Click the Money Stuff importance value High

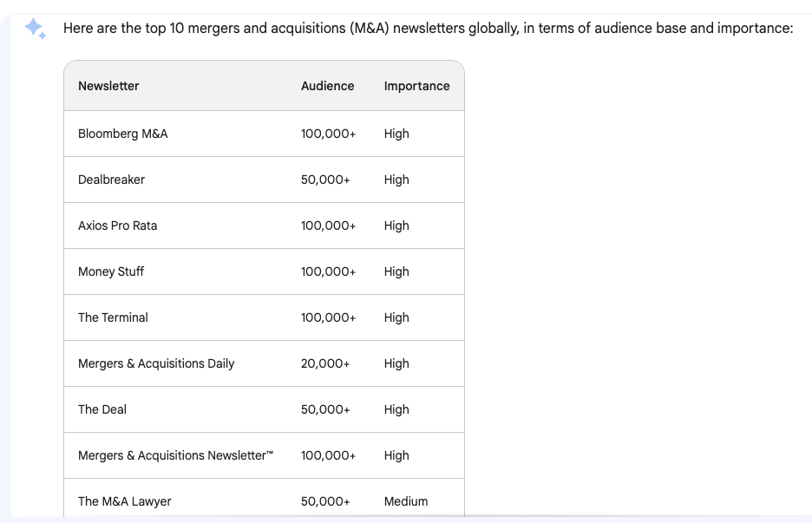coord(396,271)
